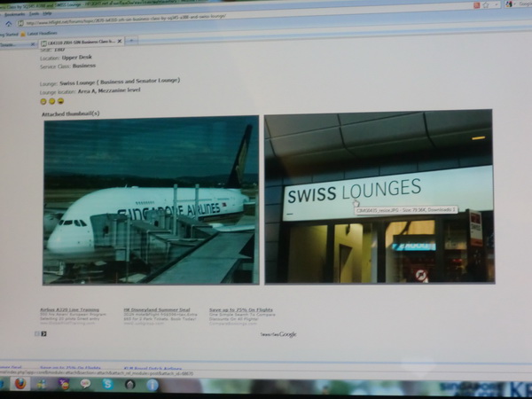Open Yahoo Messenger from the taskbar
The width and height of the screenshot is (532, 399).
(64, 384)
